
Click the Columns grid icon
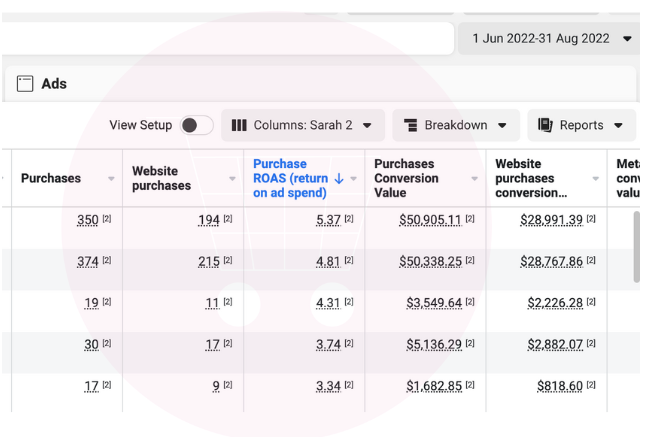tap(239, 125)
